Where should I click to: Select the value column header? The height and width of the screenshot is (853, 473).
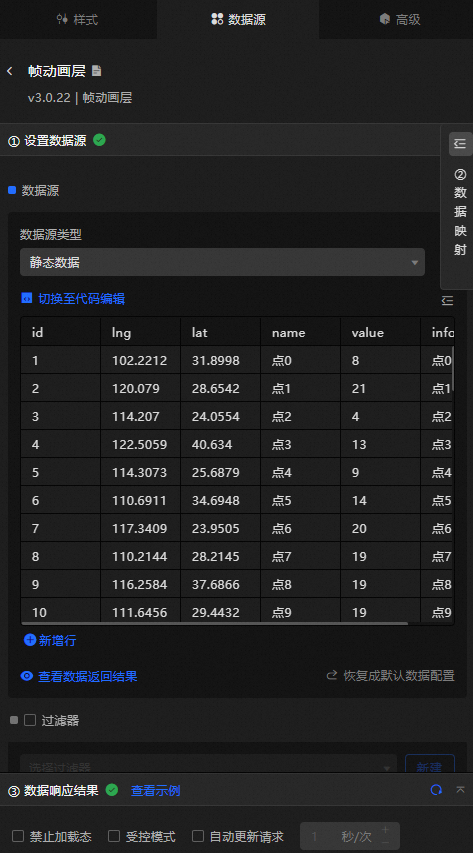380,332
